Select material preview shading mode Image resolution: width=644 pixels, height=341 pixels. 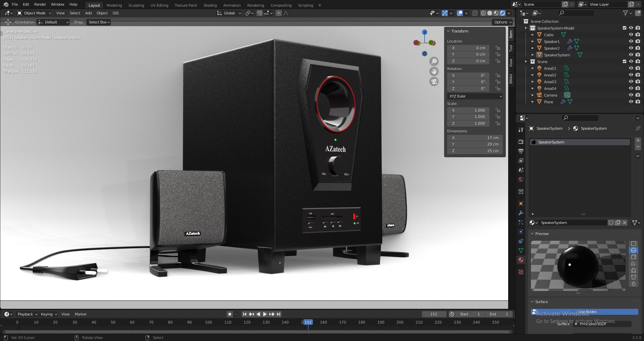(496, 13)
